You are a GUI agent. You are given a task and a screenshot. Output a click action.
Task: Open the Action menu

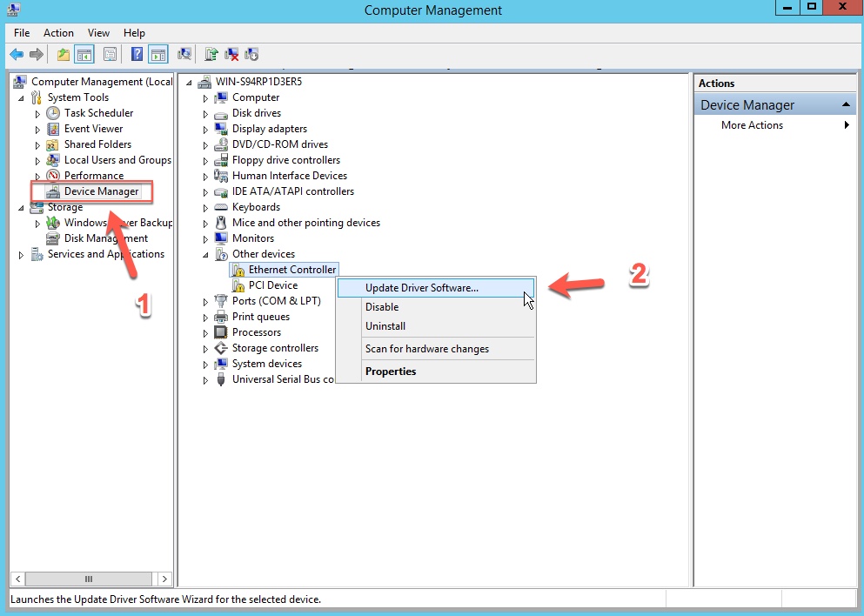point(58,33)
